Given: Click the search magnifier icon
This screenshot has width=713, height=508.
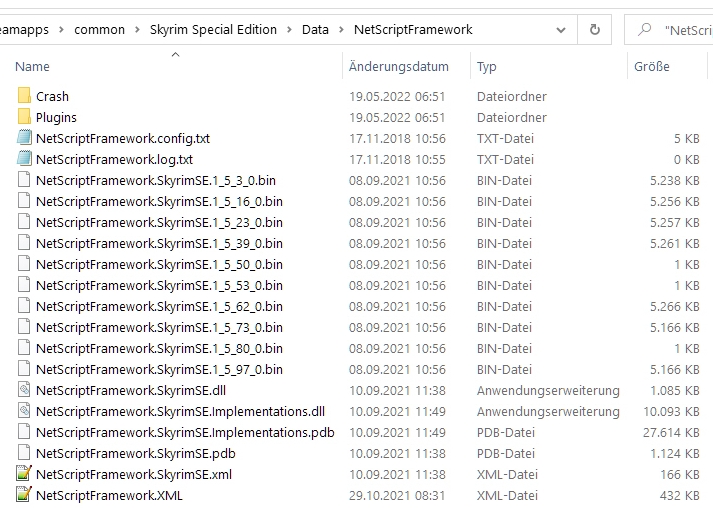Looking at the screenshot, I should pyautogui.click(x=645, y=30).
